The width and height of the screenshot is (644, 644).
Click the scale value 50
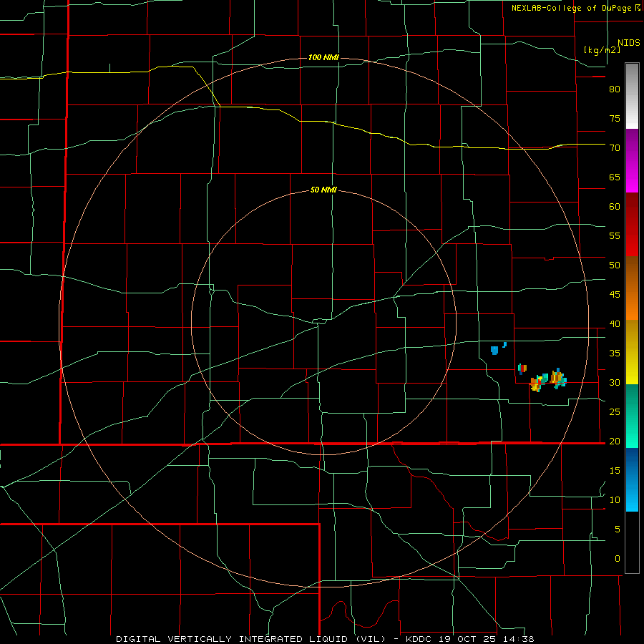click(615, 265)
